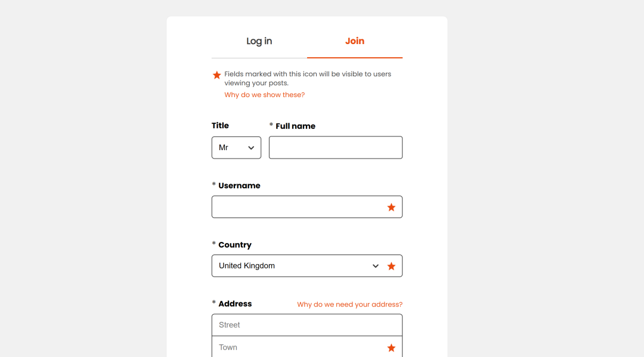Open "Why do we need your address?" link
This screenshot has height=357, width=644.
coord(349,305)
